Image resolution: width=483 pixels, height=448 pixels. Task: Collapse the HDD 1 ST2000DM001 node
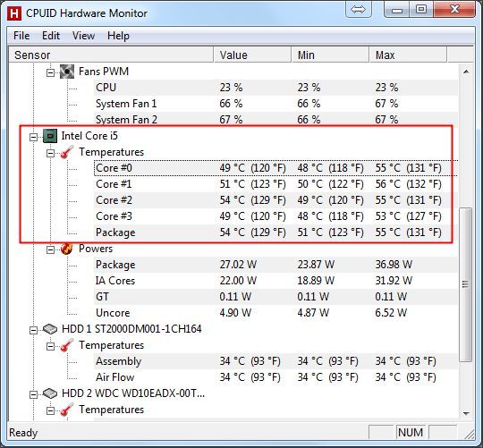(x=33, y=331)
